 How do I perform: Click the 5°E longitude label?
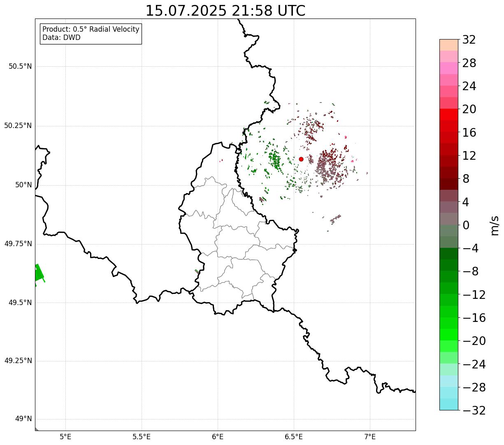65,437
